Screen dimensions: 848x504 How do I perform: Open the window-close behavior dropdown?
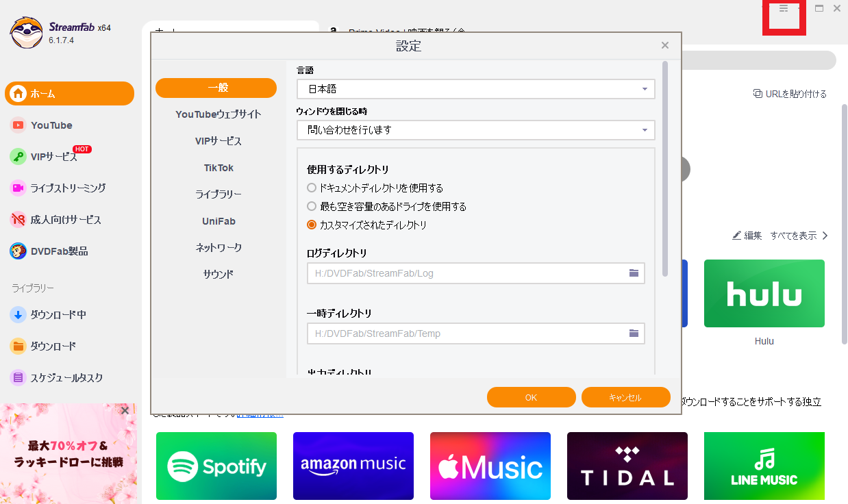[x=475, y=130]
